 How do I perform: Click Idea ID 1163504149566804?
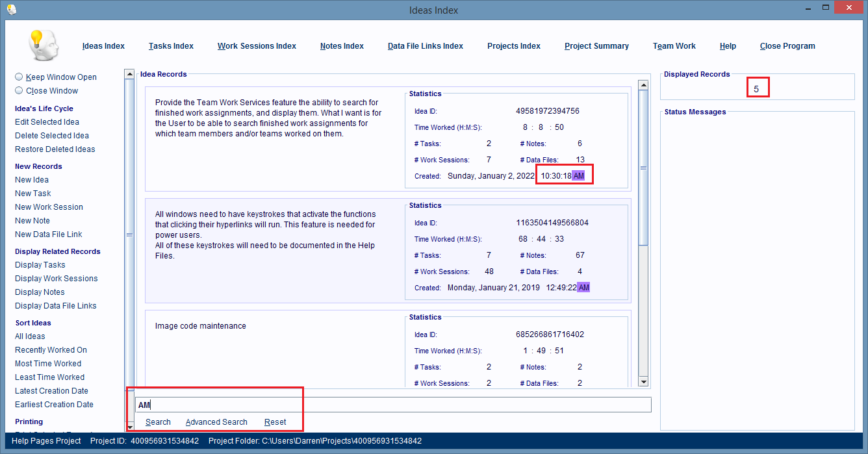pyautogui.click(x=552, y=223)
